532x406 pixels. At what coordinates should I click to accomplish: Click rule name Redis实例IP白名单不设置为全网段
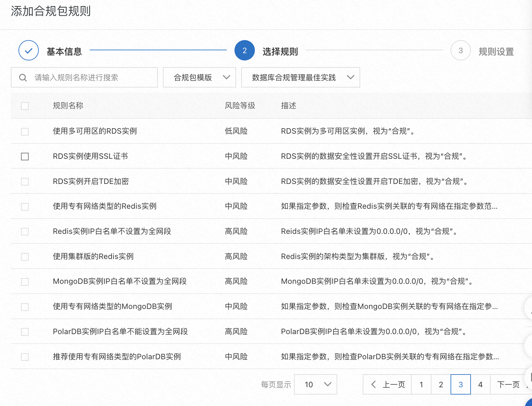(x=112, y=231)
